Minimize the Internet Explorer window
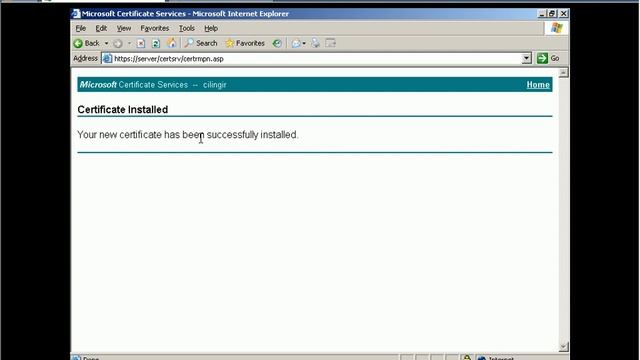 pos(542,14)
